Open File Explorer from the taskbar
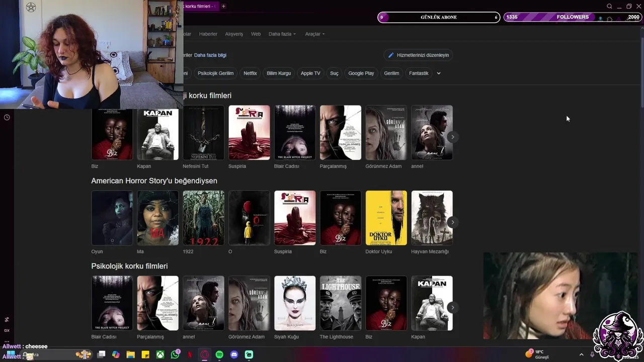This screenshot has width=644, height=362. click(130, 354)
